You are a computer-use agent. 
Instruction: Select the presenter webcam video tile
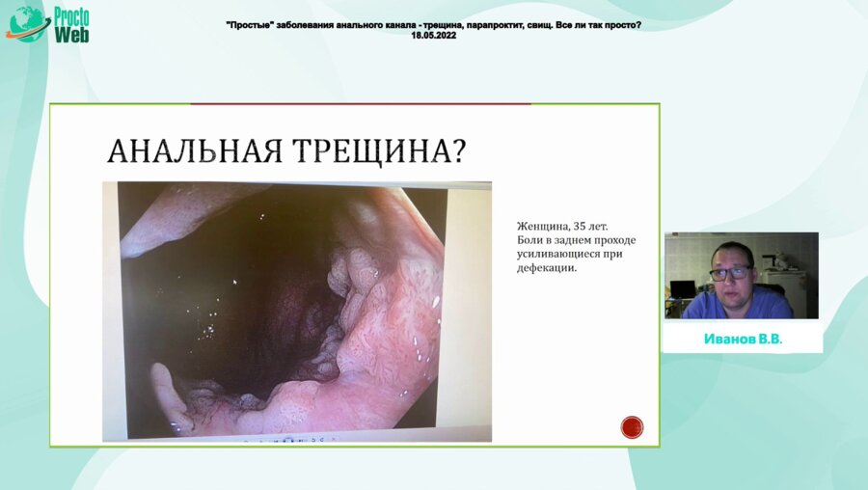pos(741,275)
